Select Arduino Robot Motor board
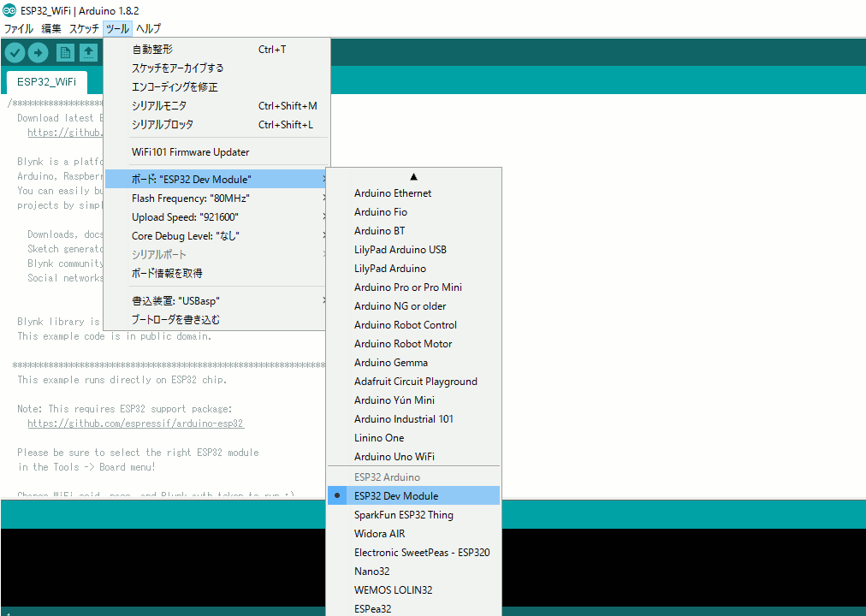The image size is (866, 616). pos(413,344)
